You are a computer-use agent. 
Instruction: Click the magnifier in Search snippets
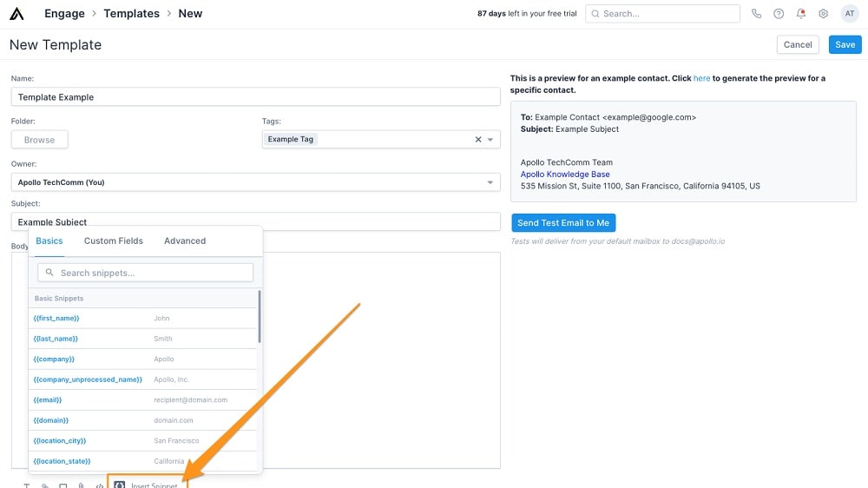(49, 273)
